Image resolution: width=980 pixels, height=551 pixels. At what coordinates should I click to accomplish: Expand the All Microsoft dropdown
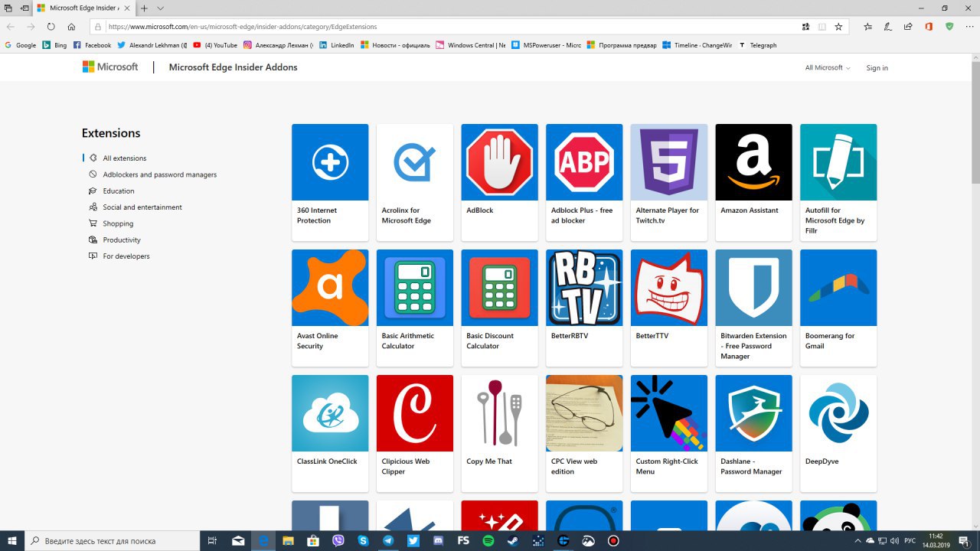coord(828,68)
